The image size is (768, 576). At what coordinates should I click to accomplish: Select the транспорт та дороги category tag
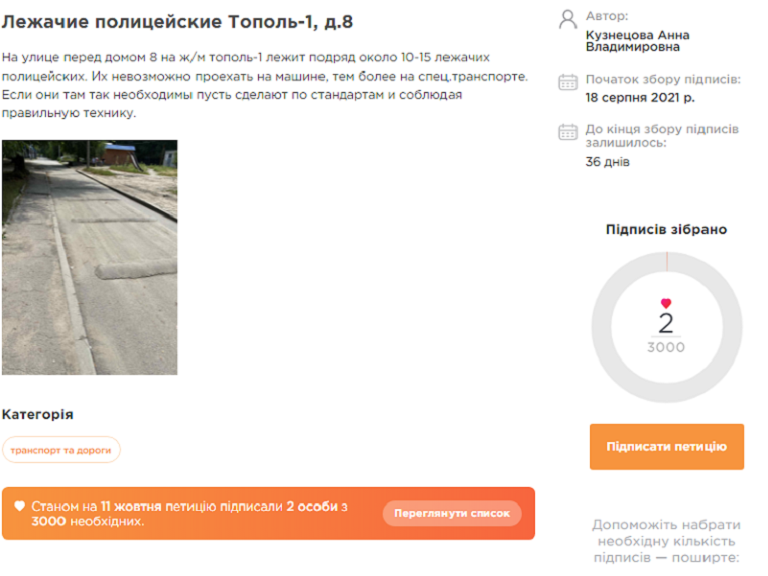pyautogui.click(x=61, y=450)
